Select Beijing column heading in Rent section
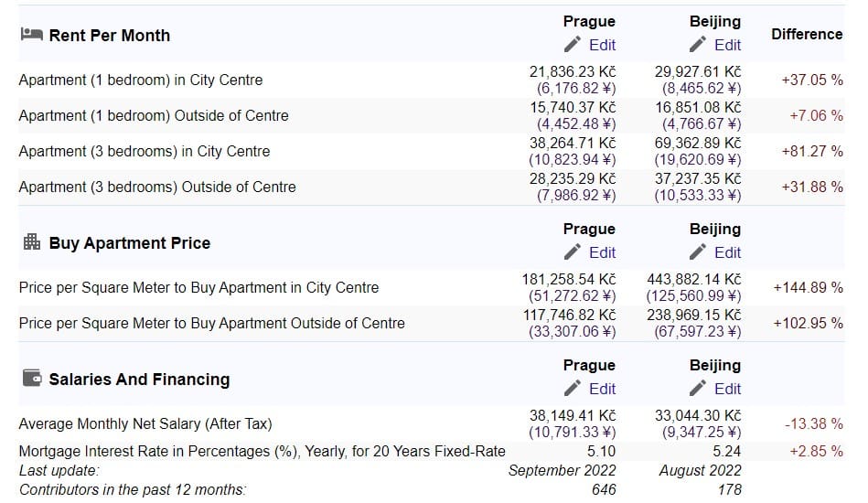Viewport: 868px width, 503px height. coord(714,21)
